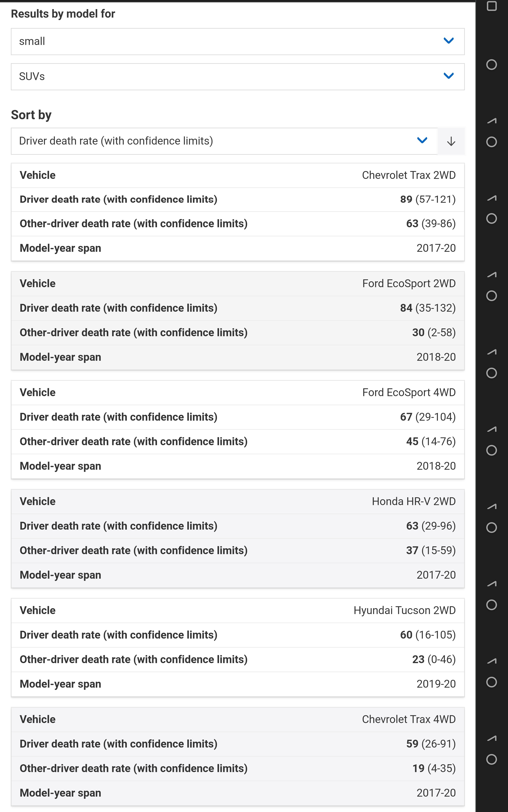Click the blue chevron in the 'small' selector
Image resolution: width=508 pixels, height=812 pixels.
[449, 41]
